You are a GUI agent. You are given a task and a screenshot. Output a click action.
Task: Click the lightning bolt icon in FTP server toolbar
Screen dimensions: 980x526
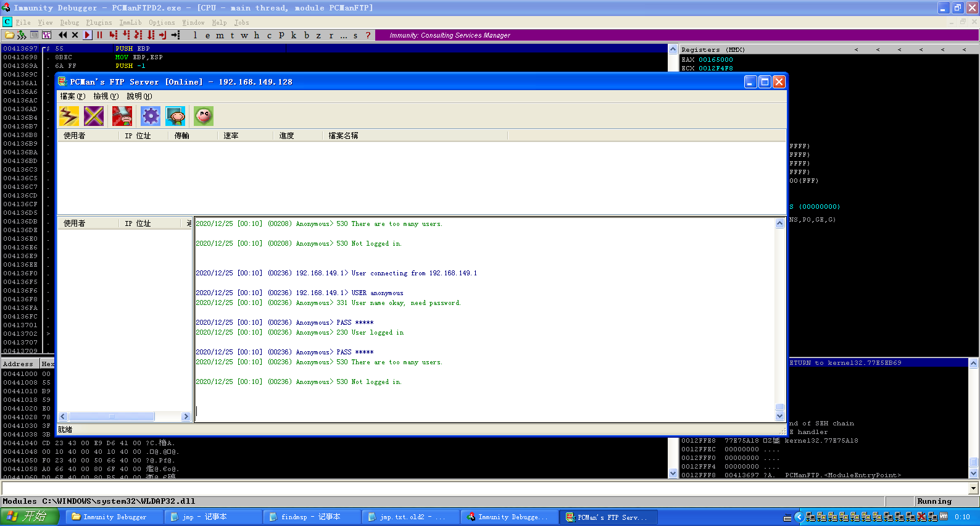69,115
